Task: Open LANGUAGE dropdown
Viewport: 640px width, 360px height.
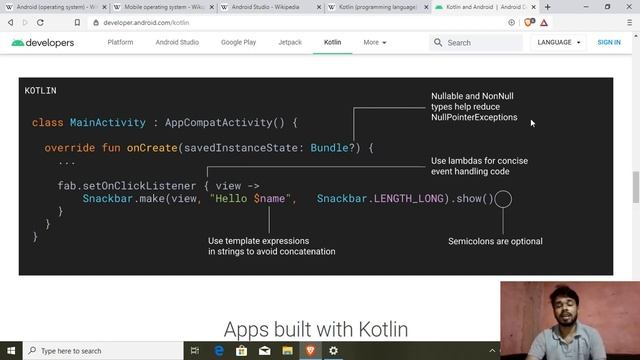Action: point(559,42)
